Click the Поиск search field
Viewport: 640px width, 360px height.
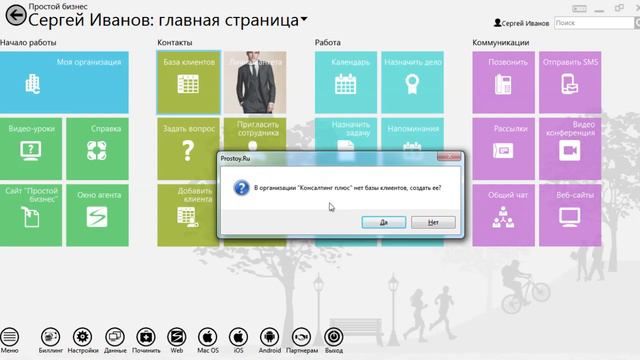594,23
